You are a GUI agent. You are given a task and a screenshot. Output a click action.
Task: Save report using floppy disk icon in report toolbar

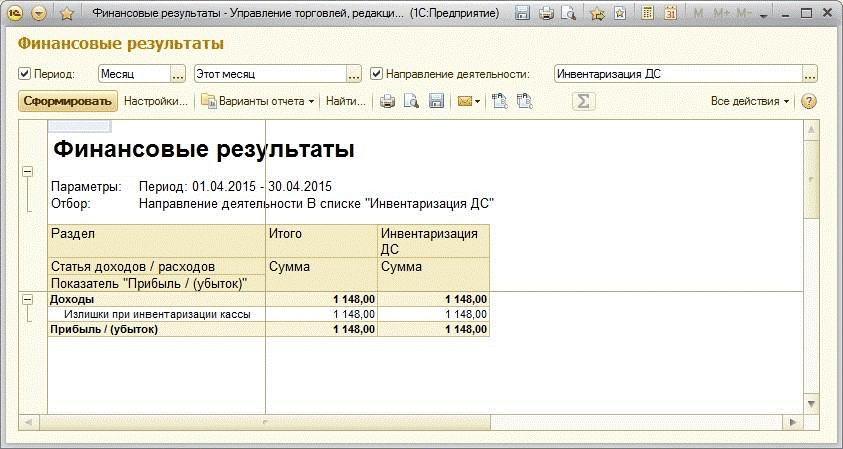tap(436, 101)
